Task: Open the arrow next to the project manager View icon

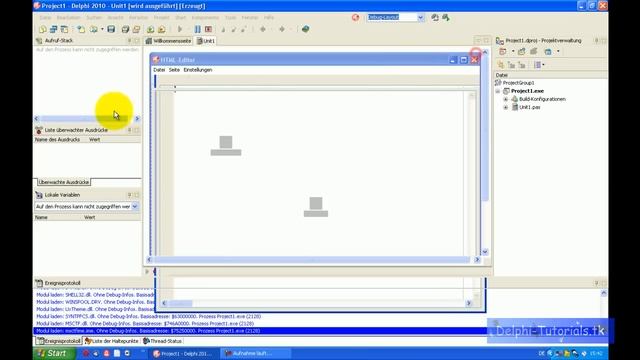Action: (558, 52)
